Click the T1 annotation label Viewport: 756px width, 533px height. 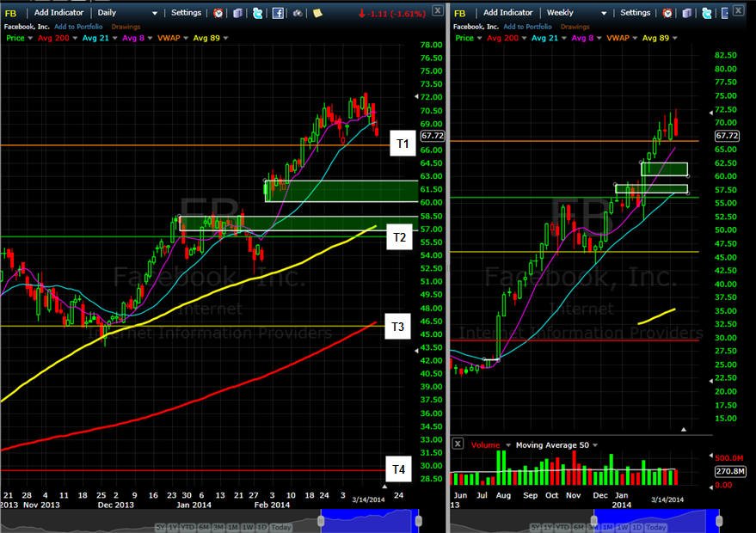coord(403,144)
